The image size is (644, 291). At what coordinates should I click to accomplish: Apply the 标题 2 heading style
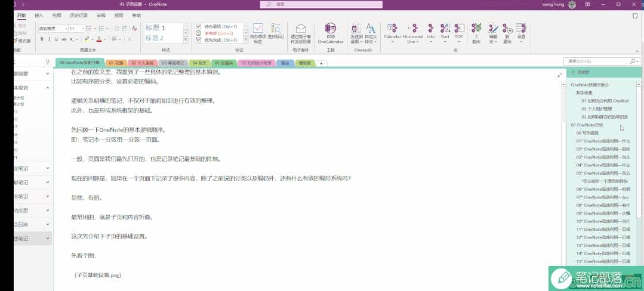click(155, 38)
